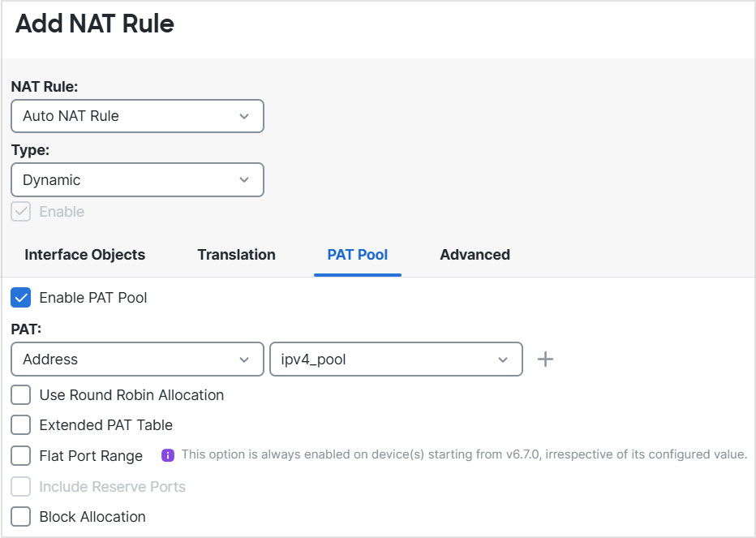The width and height of the screenshot is (756, 538).
Task: Expand the ipv4_pool selection dropdown
Action: point(395,359)
